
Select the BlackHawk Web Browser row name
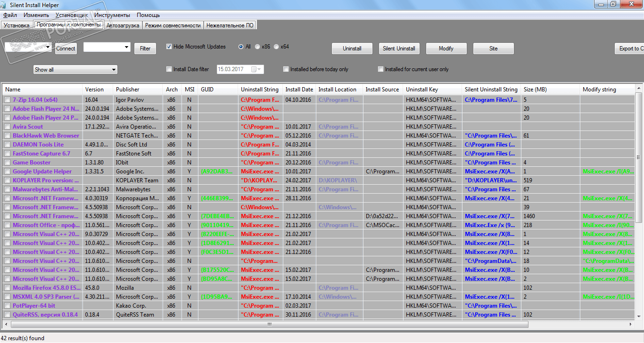click(46, 136)
